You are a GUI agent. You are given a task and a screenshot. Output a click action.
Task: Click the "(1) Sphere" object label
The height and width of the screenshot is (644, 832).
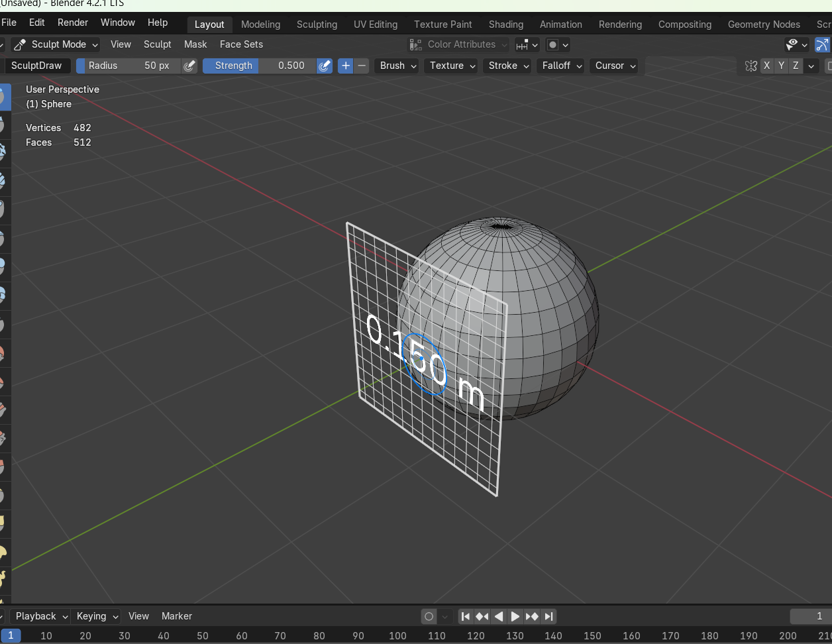tap(48, 104)
